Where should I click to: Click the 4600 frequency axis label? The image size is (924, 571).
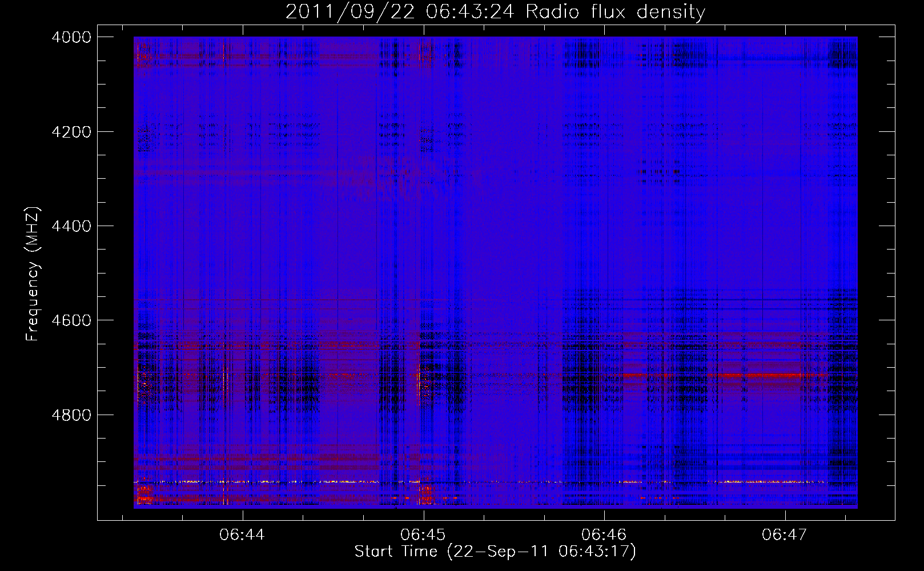[71, 320]
